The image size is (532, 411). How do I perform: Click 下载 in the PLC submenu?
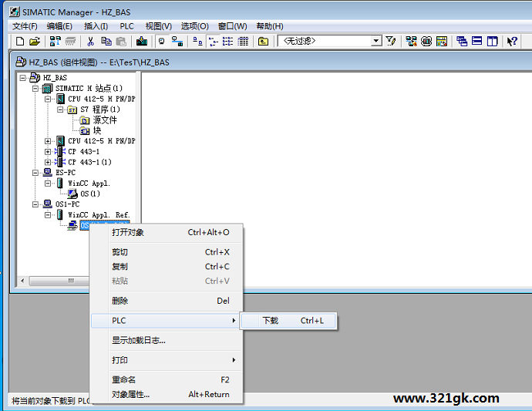point(288,321)
